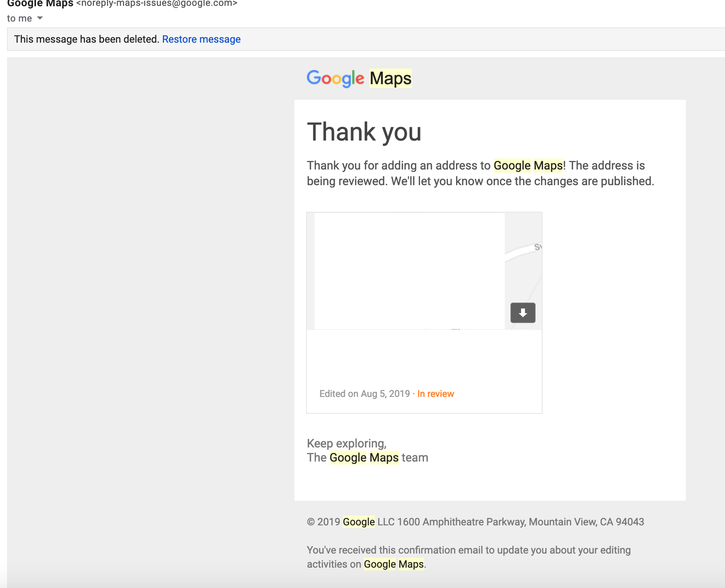The image size is (725, 588).
Task: Click 'Edited on Aug 5, 2019' text
Action: [364, 394]
